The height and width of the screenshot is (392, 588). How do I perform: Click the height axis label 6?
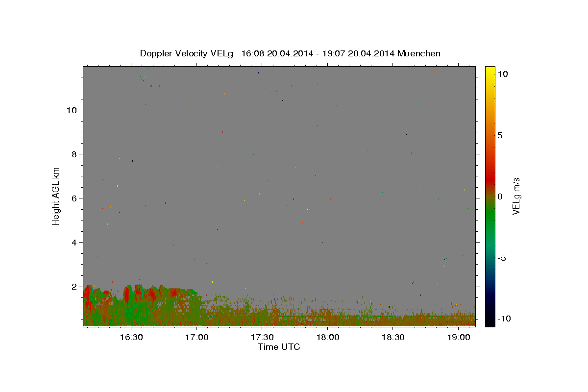(74, 198)
